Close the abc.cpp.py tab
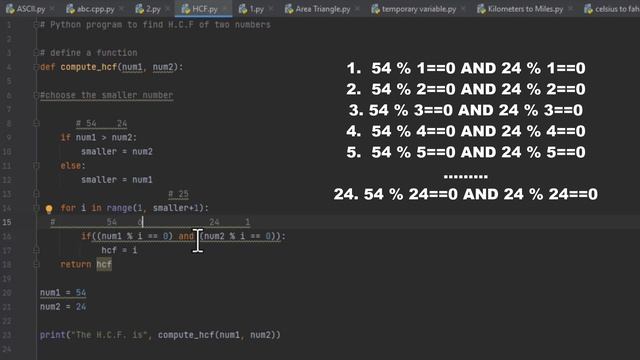The image size is (640, 360). 122,9
